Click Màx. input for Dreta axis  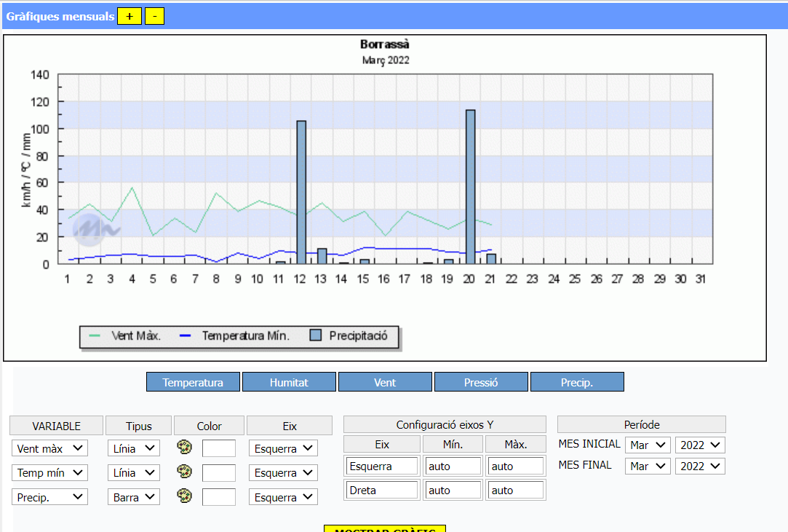pos(516,491)
